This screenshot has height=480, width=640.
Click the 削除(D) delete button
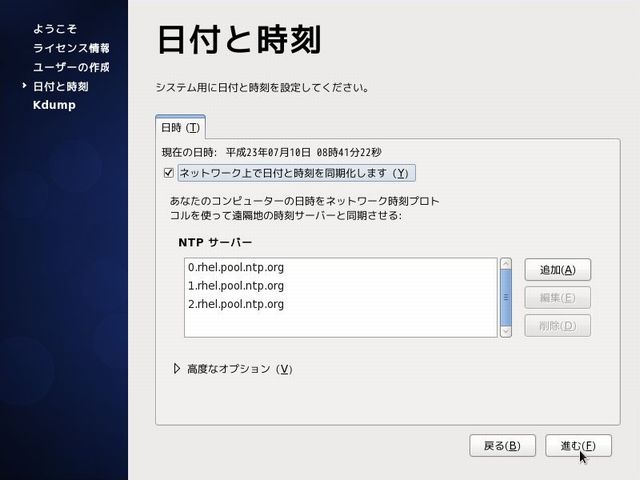coord(558,326)
